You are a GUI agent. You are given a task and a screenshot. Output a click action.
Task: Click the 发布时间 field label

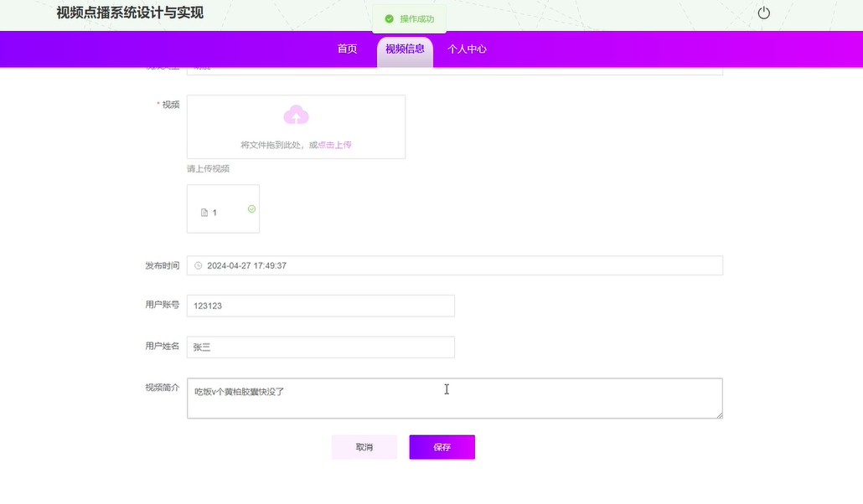(x=163, y=265)
